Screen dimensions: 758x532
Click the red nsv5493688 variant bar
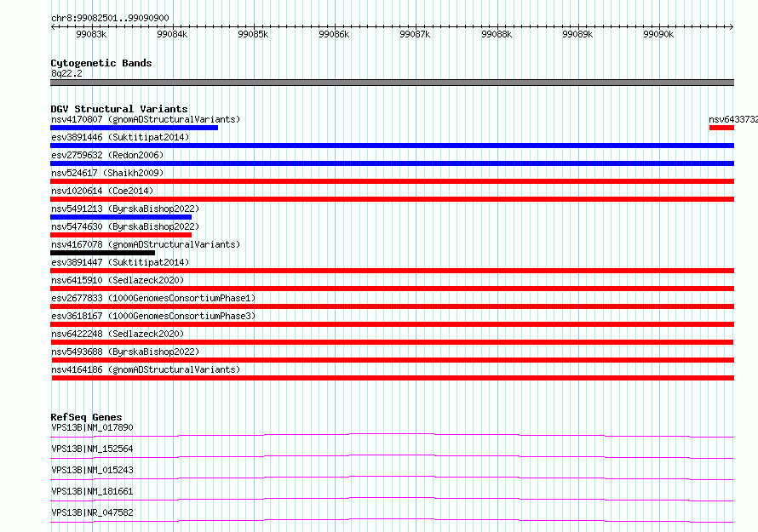393,360
